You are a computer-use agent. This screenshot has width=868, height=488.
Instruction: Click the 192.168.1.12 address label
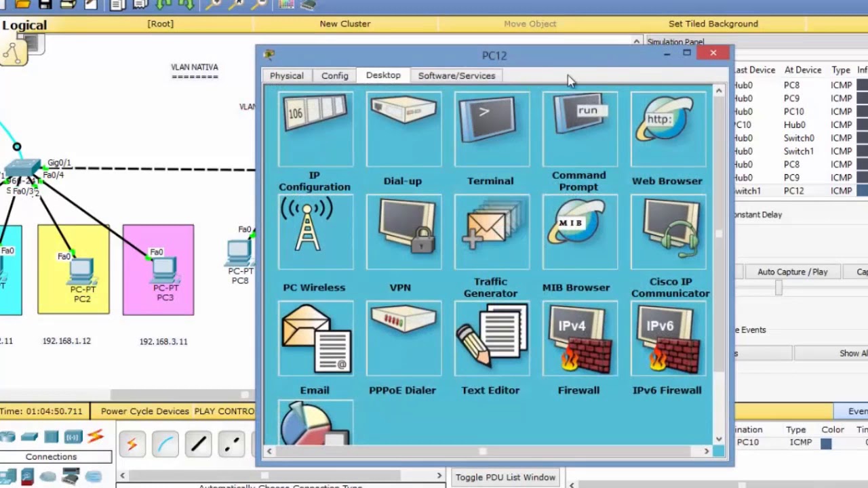point(66,341)
